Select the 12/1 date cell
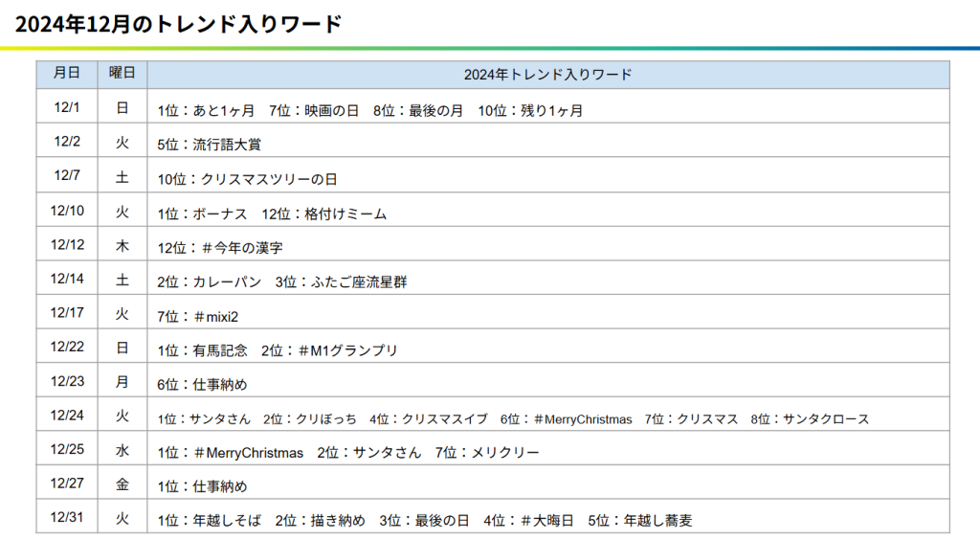 click(x=67, y=107)
